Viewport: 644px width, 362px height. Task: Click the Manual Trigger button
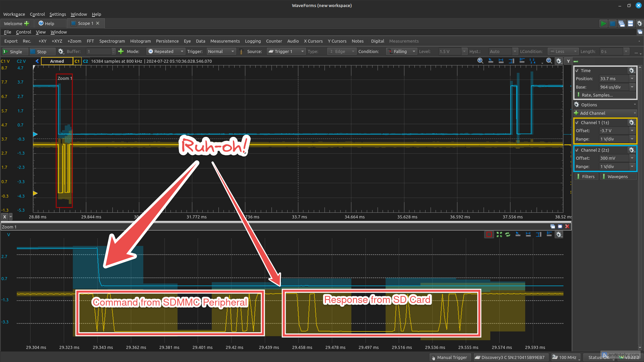(x=450, y=357)
